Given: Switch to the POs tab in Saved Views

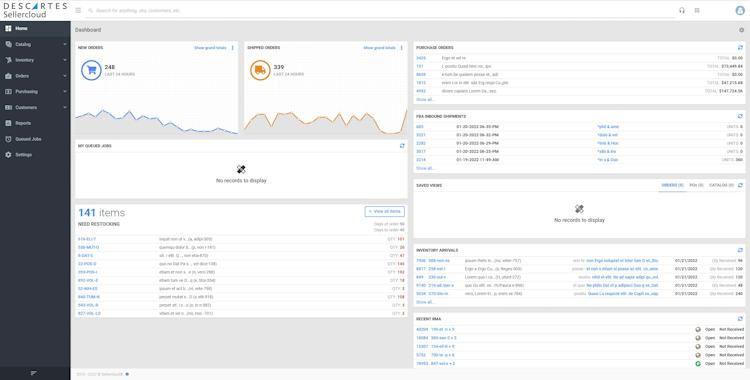Looking at the screenshot, I should (x=696, y=185).
